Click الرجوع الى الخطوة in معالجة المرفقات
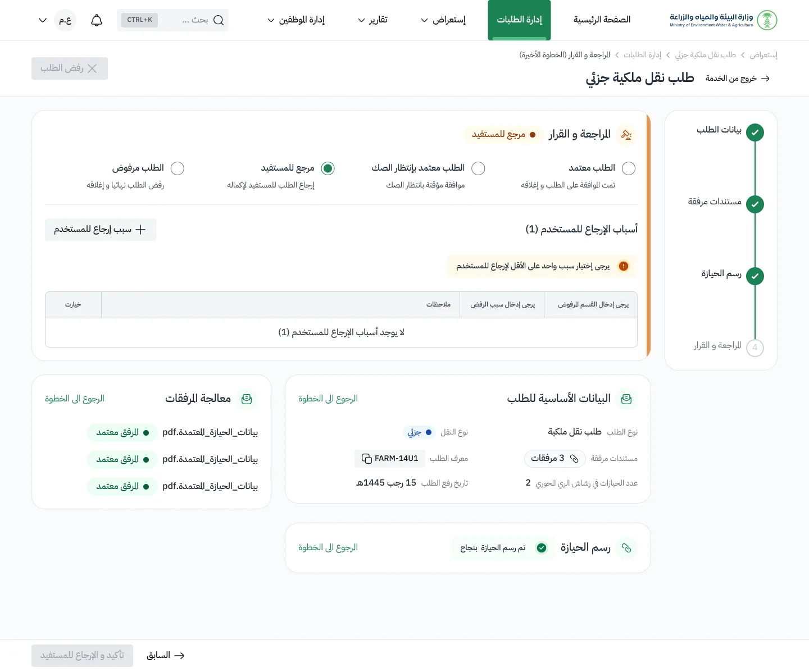The width and height of the screenshot is (809, 672). (x=75, y=399)
